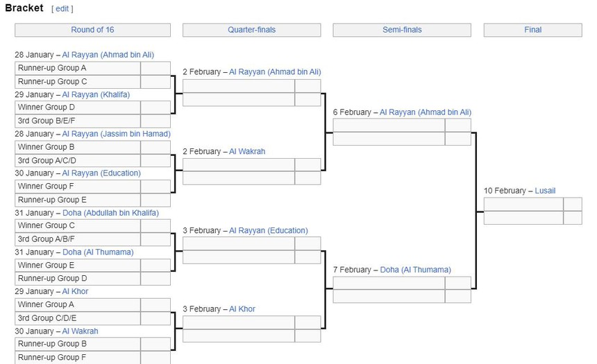Click the Round of 16 column header
Screen dimensions: 597x364
pyautogui.click(x=92, y=30)
